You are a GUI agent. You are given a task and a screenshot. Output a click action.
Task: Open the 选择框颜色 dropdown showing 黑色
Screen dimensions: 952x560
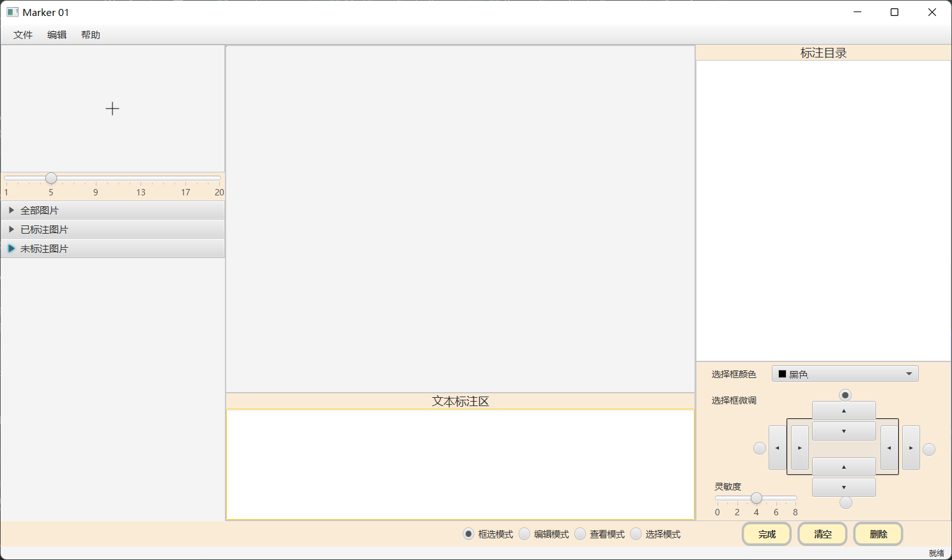845,374
